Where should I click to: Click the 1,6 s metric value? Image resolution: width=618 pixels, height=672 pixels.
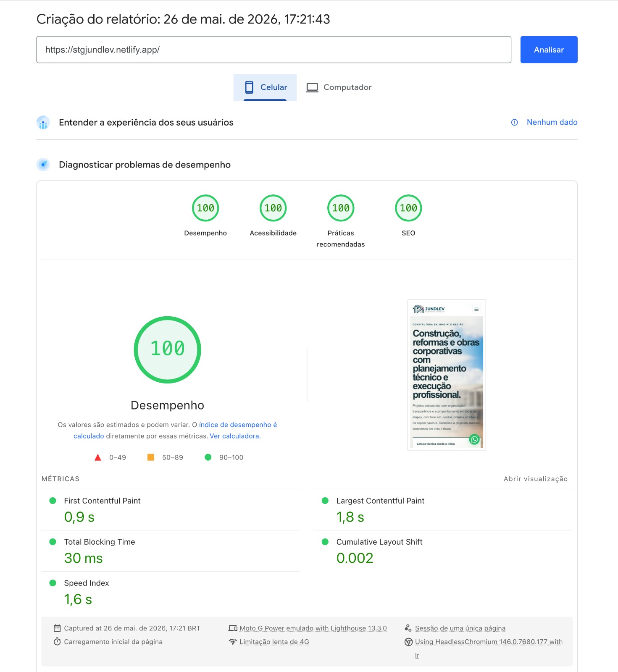click(78, 599)
